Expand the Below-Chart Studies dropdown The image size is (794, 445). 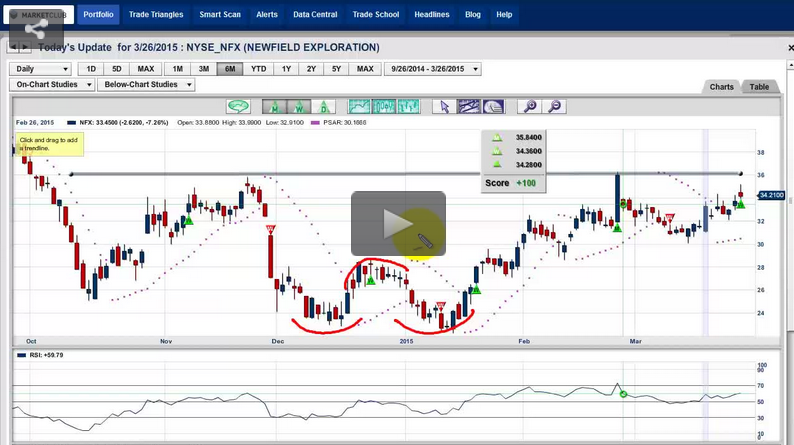pos(144,85)
